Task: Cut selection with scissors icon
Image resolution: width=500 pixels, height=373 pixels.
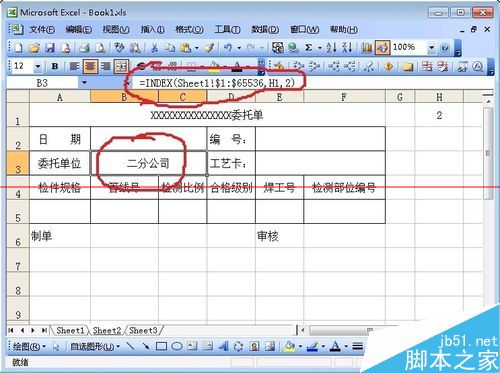Action: click(154, 48)
